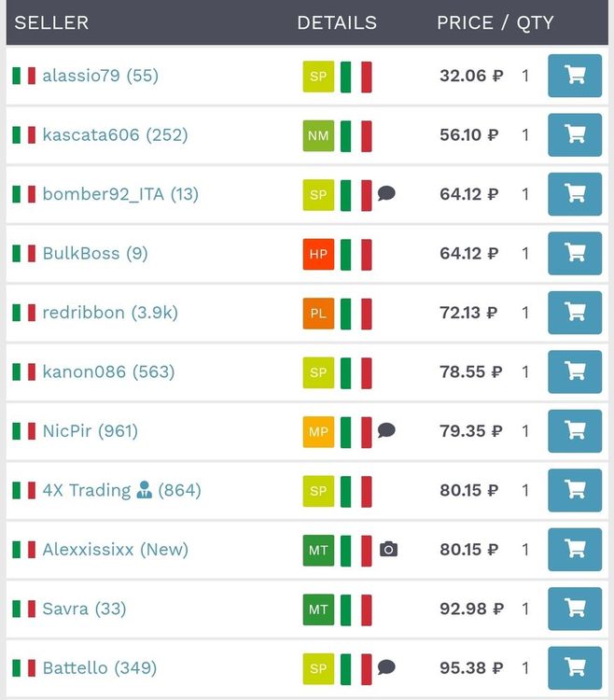Add BulkBoss HP card to cart
This screenshot has width=614, height=700.
(574, 253)
